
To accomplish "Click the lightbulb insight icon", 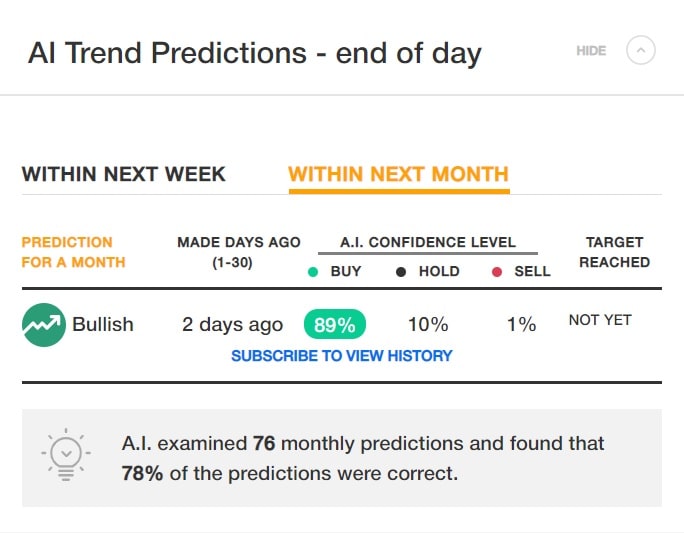I will pos(66,455).
